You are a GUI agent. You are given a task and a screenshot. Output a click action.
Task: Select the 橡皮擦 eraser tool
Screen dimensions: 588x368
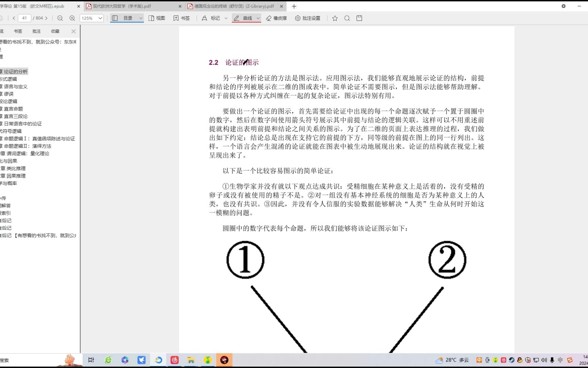(x=276, y=18)
